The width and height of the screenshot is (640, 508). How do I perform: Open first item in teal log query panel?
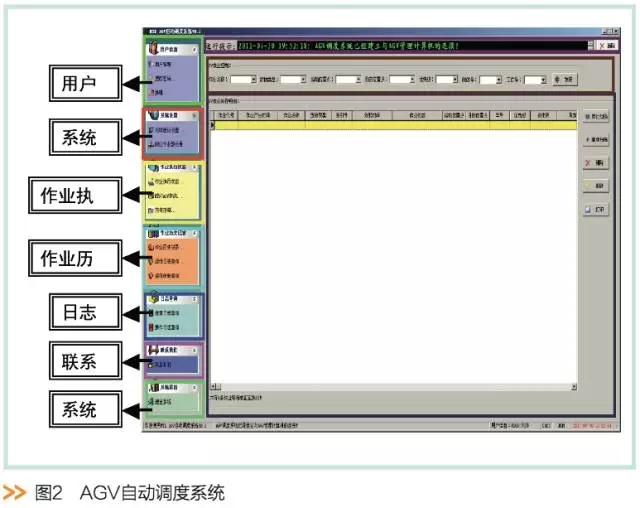pos(168,313)
